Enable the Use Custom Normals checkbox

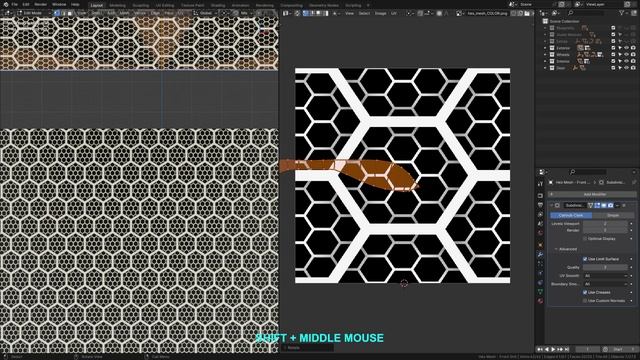click(585, 301)
